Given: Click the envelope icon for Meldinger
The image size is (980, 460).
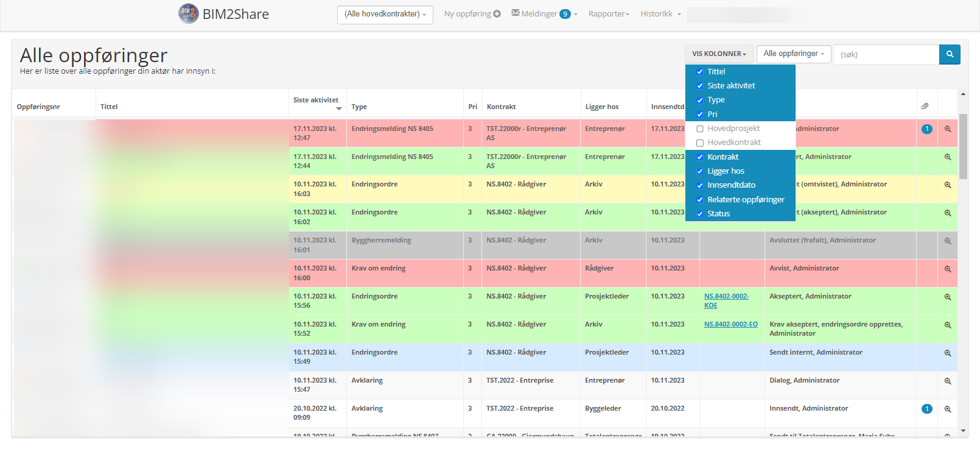Looking at the screenshot, I should pos(516,13).
